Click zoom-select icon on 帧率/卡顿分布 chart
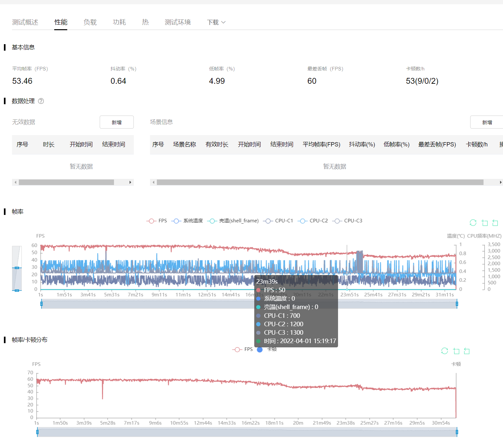This screenshot has width=503, height=448. click(x=456, y=351)
